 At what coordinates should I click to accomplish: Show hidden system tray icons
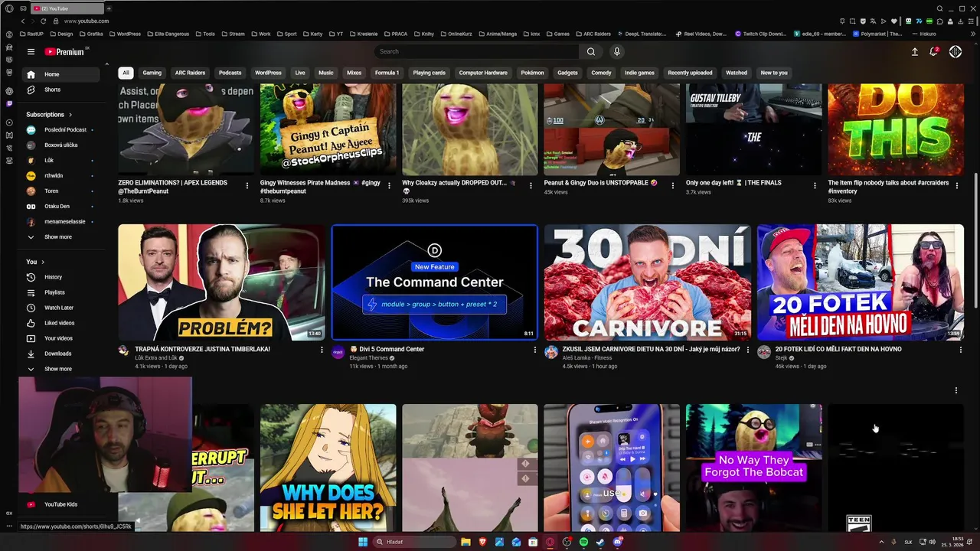tap(881, 542)
